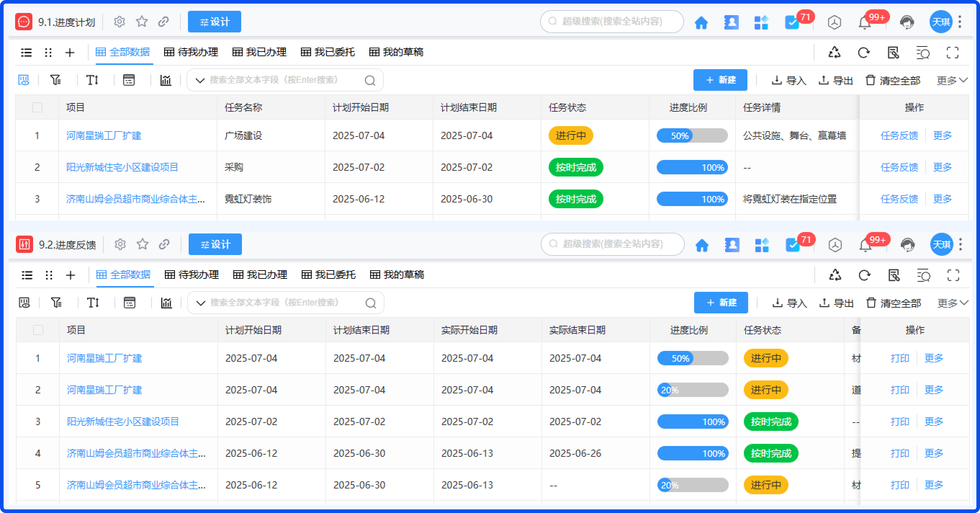The height and width of the screenshot is (513, 980).
Task: Expand the 更多 dropdown beside 清空全部
Action: [x=952, y=80]
